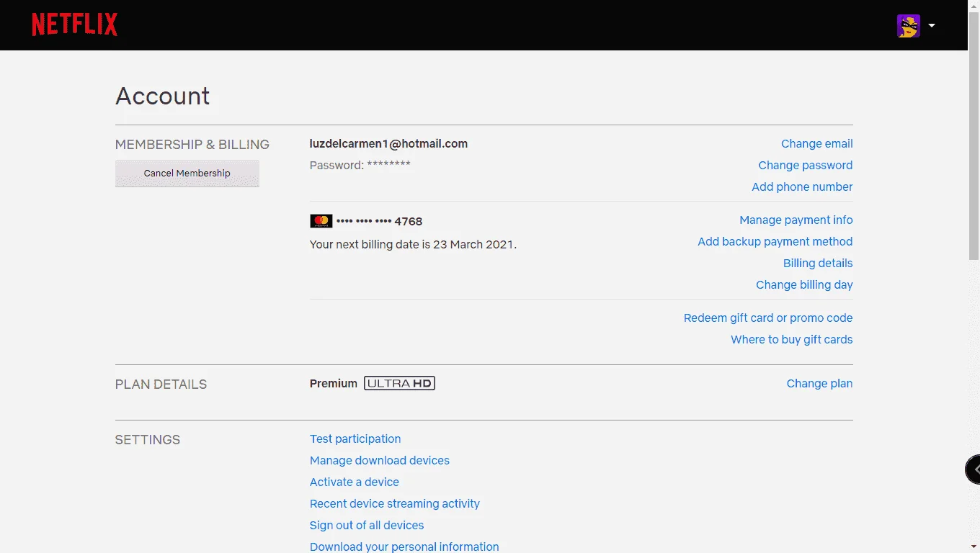Open Test participation settings
Screen dimensions: 980x553
tap(355, 439)
